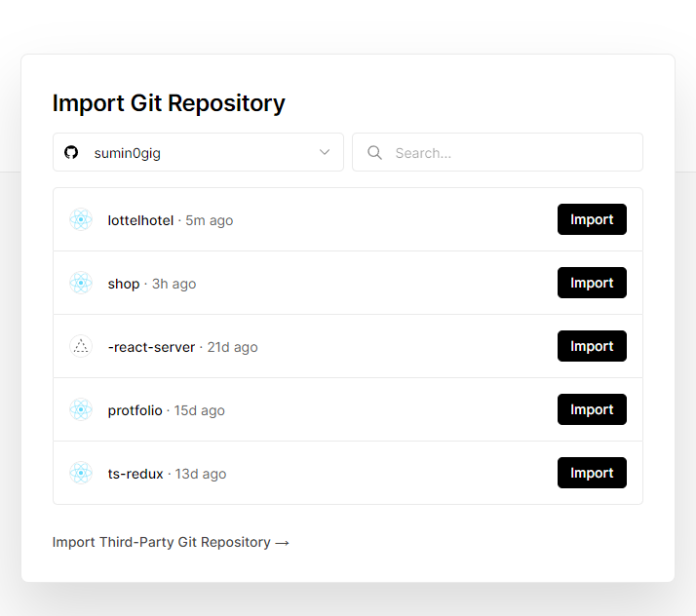Expand the account selector chevron
This screenshot has height=616, width=696.
(x=325, y=152)
